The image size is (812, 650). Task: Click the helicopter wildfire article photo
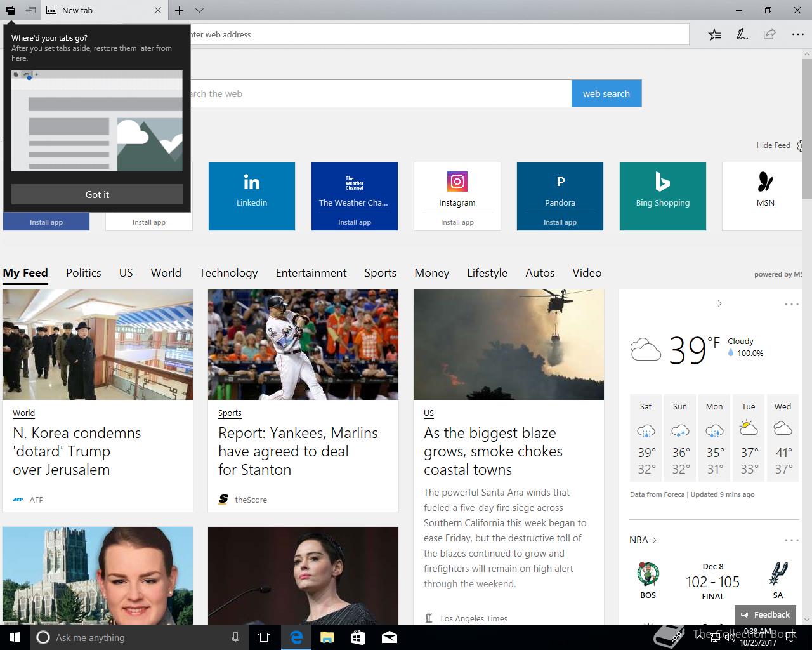coord(509,345)
